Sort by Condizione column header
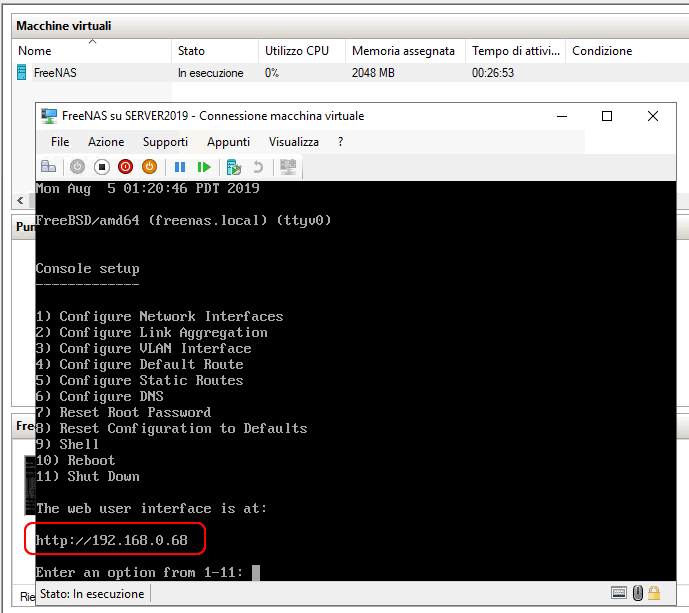 (x=627, y=51)
